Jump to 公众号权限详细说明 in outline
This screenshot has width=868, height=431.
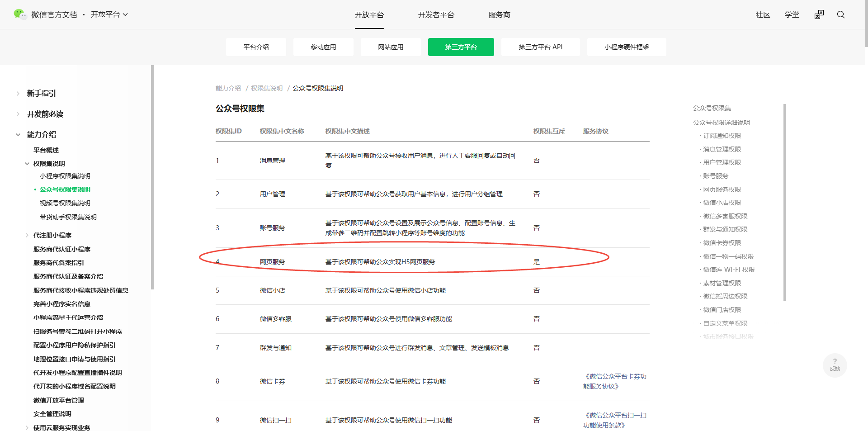click(x=722, y=123)
